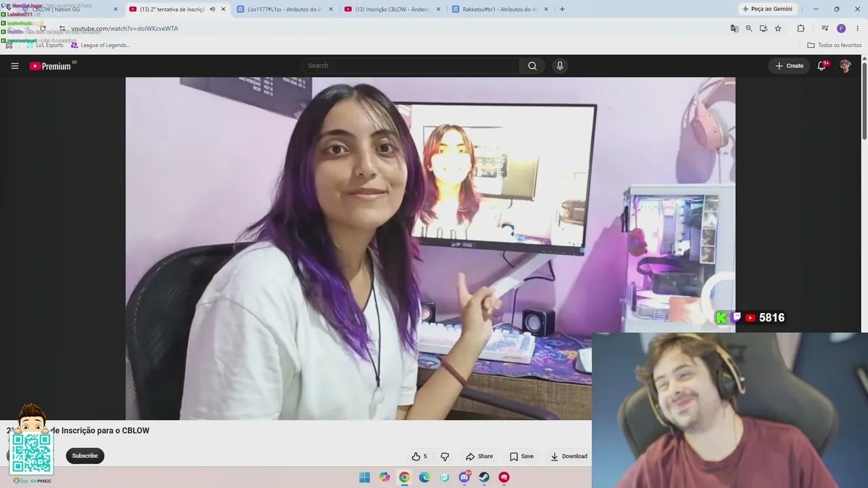Image resolution: width=868 pixels, height=488 pixels.
Task: Dislike the video with thumbs down
Action: (x=445, y=456)
